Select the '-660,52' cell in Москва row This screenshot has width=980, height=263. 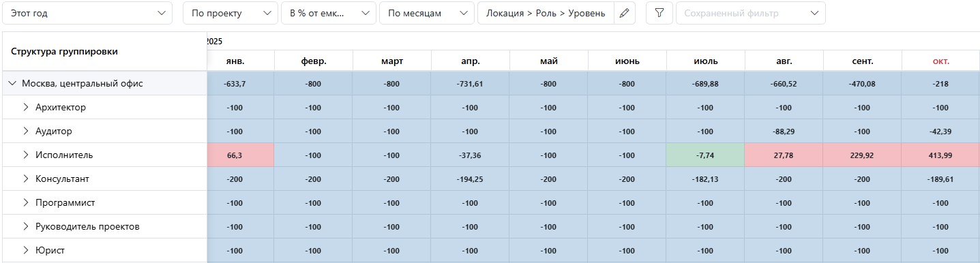pos(784,84)
